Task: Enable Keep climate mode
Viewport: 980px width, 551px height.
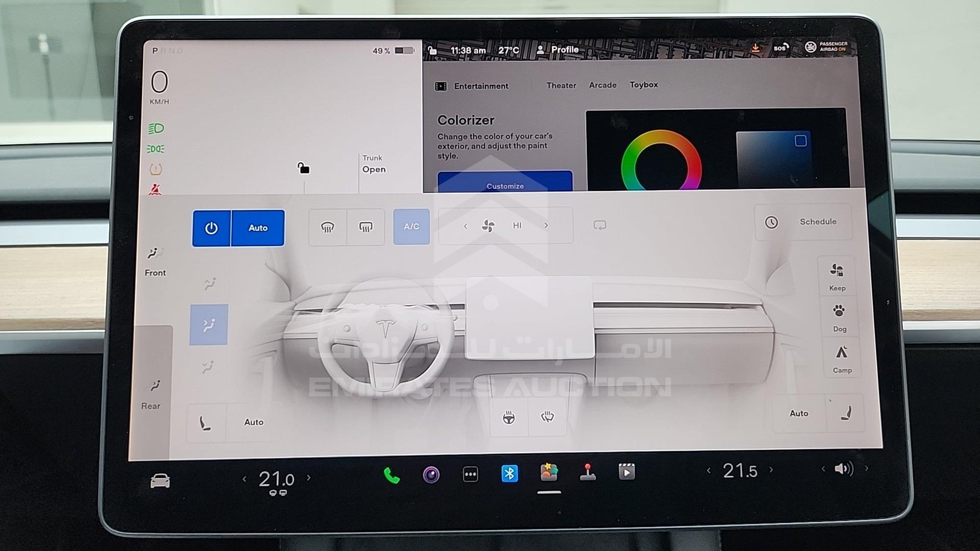Action: 837,276
